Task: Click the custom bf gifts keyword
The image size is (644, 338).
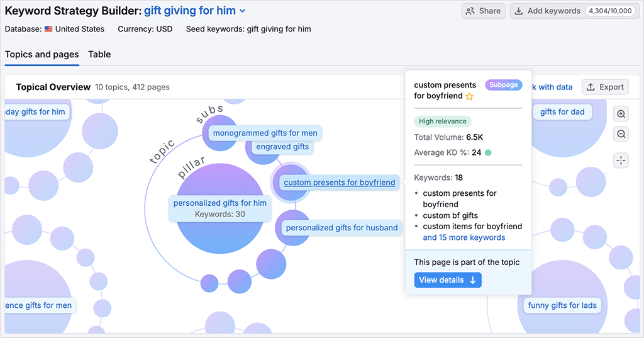Action: pos(450,215)
